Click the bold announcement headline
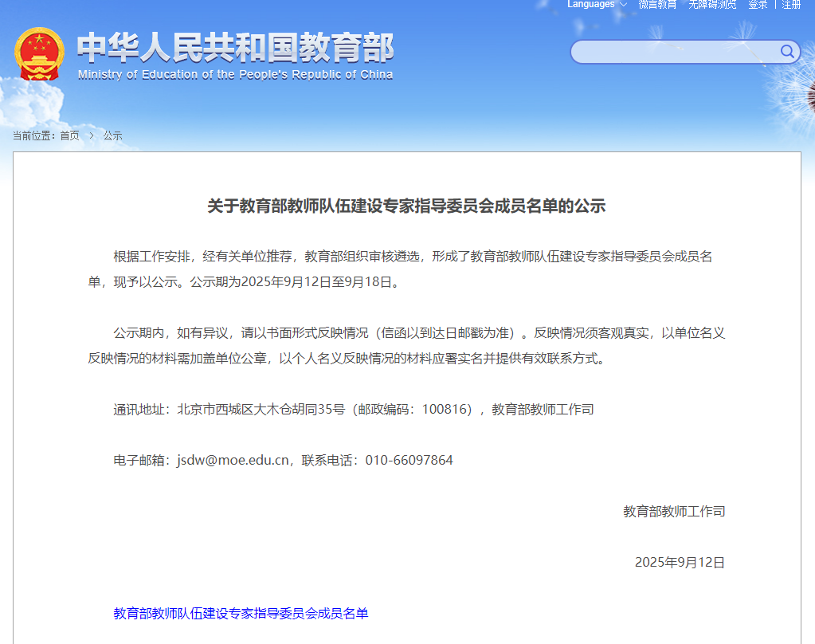Viewport: 815px width, 644px height. tap(406, 206)
